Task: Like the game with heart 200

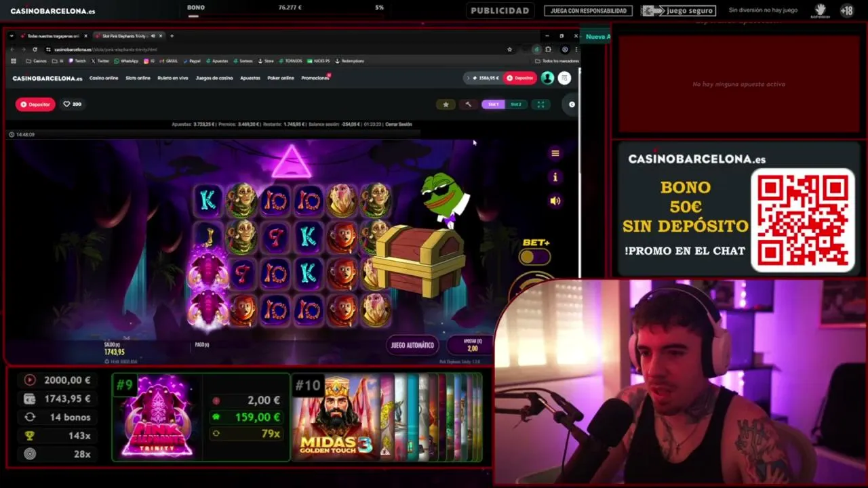Action: [x=72, y=104]
